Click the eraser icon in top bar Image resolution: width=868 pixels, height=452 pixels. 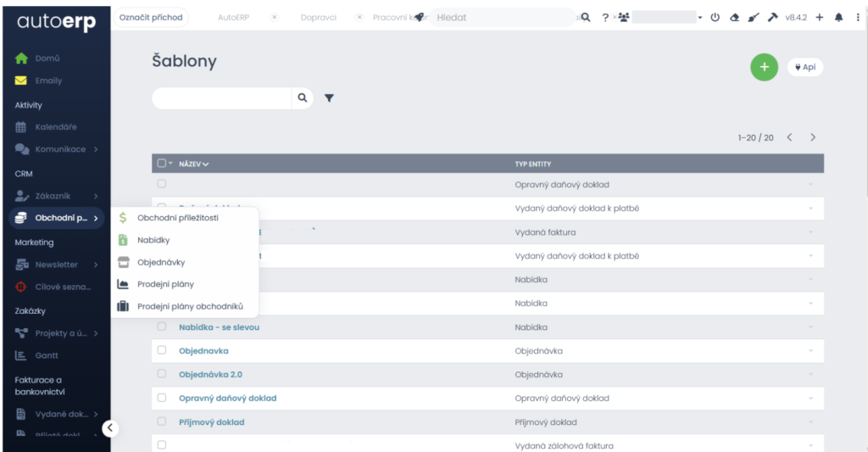[734, 18]
